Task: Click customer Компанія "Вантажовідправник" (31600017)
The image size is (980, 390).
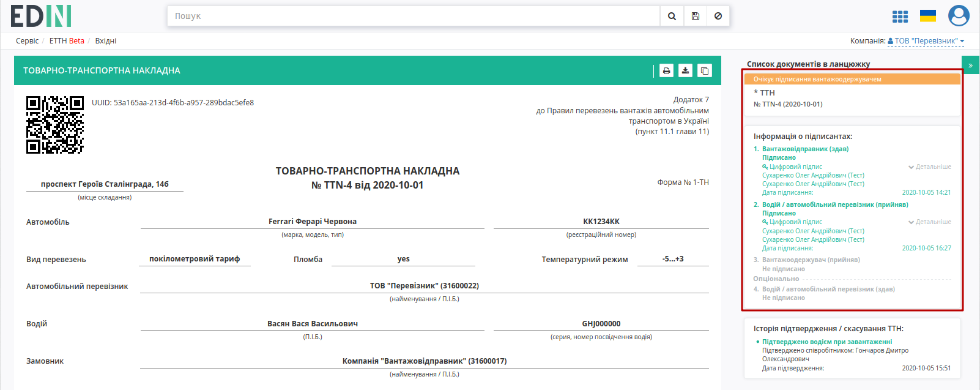Action: [x=425, y=361]
